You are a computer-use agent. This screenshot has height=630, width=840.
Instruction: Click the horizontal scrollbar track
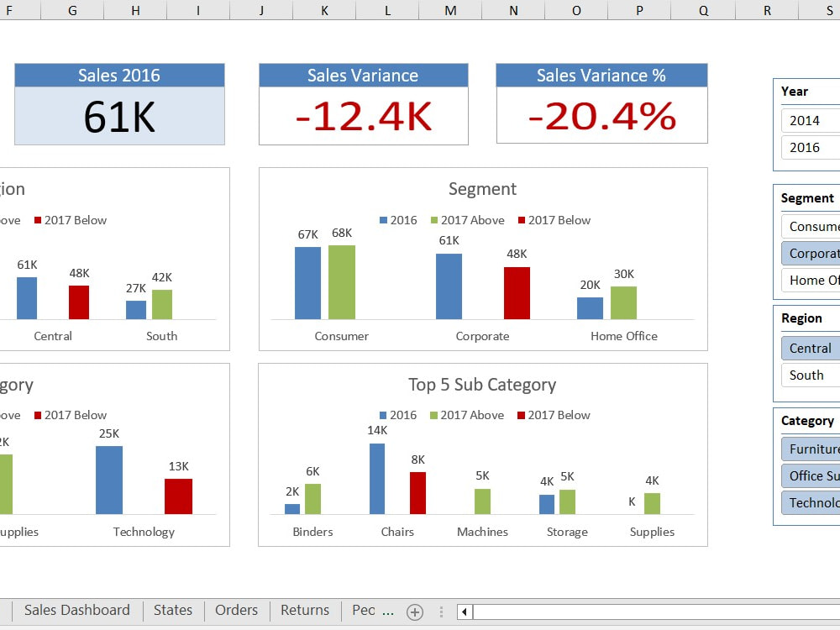click(656, 612)
